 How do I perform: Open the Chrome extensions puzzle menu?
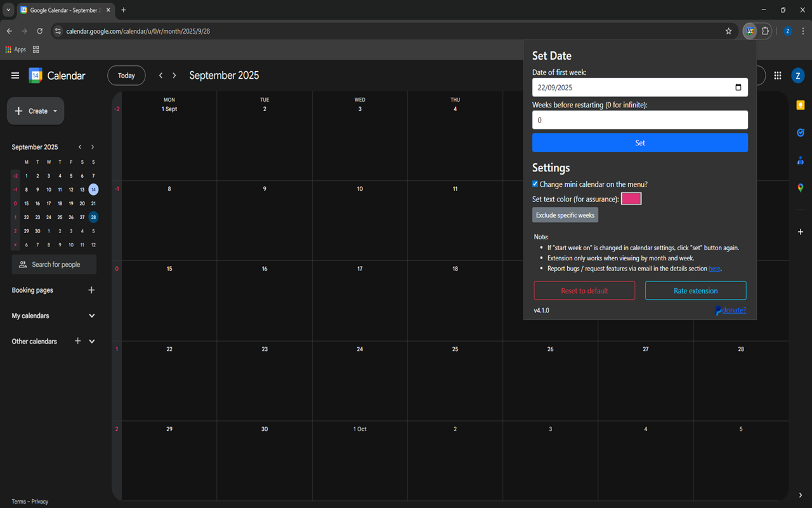click(765, 31)
